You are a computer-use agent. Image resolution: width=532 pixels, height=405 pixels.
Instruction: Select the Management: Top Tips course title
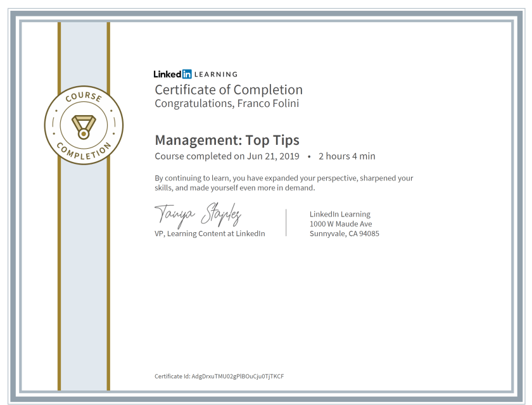click(x=227, y=140)
